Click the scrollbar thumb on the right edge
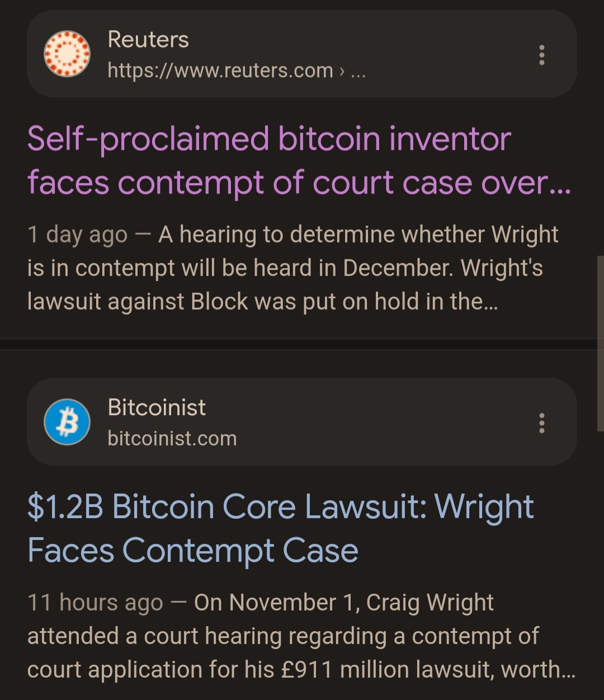This screenshot has height=700, width=604. click(x=601, y=341)
